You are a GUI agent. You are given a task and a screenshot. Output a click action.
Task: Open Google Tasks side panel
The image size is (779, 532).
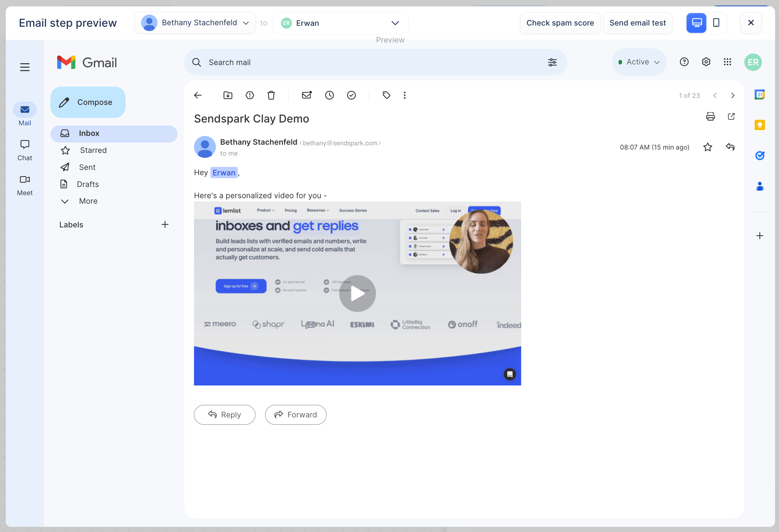point(760,156)
